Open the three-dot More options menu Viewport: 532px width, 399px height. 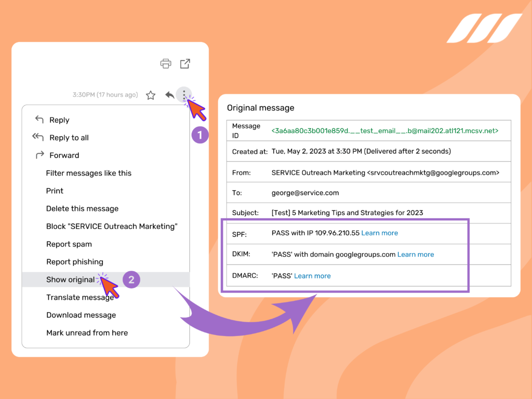[x=184, y=95]
